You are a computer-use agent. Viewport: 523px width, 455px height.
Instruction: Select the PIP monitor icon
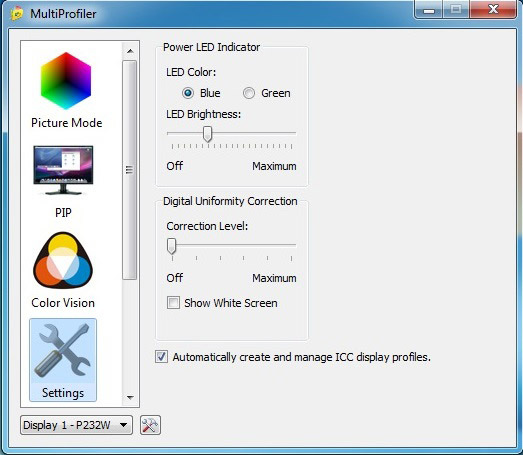click(x=63, y=170)
